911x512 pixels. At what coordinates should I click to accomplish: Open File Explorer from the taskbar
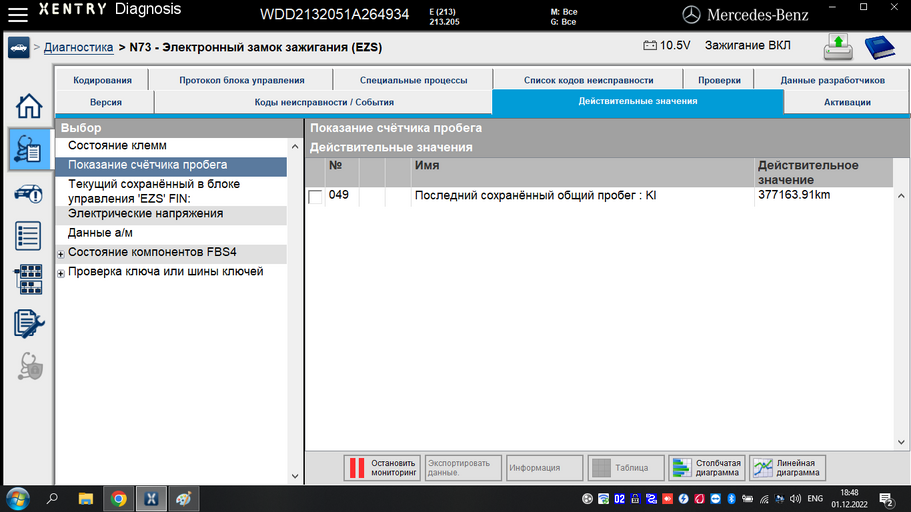[85, 499]
